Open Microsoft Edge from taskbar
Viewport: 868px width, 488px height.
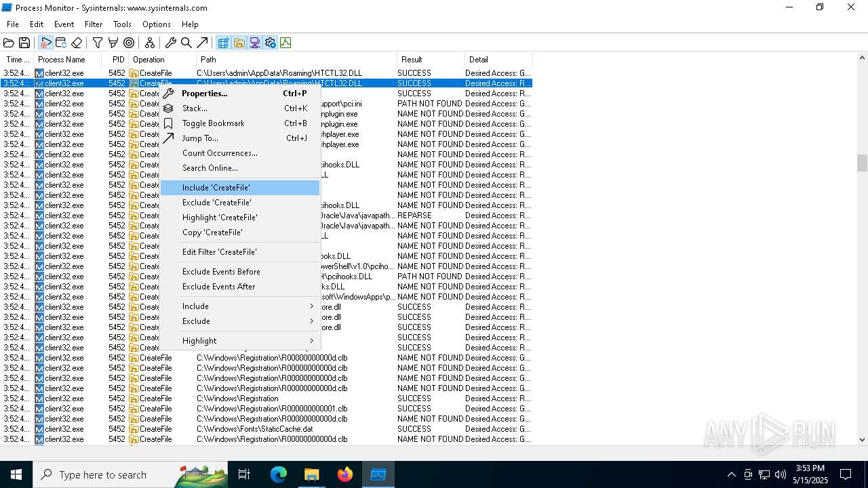point(279,474)
